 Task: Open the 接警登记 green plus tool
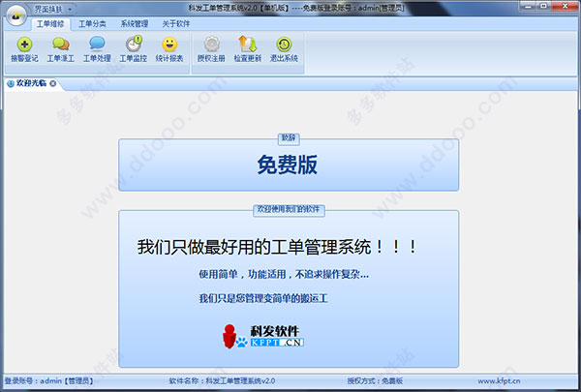(24, 49)
